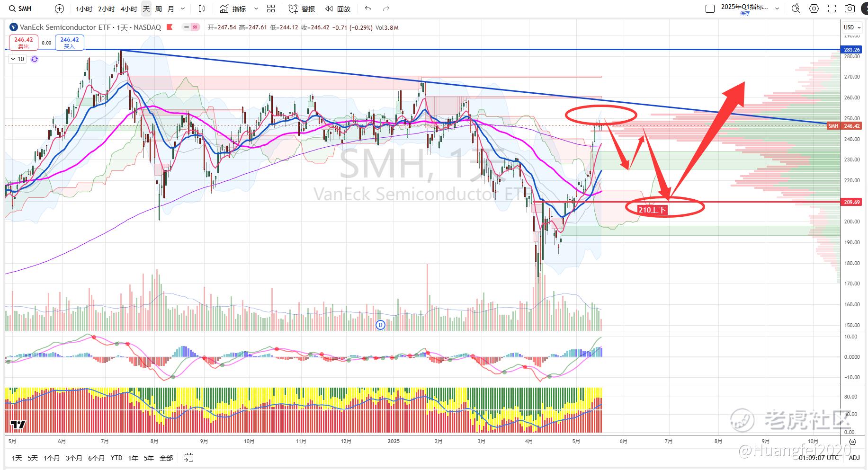Click the 209.69 price level label
868x470 pixels.
851,202
